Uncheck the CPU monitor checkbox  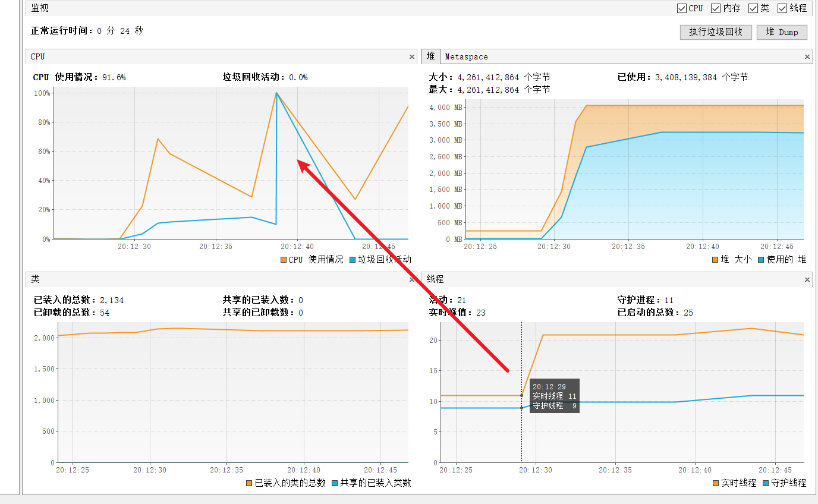pos(682,8)
